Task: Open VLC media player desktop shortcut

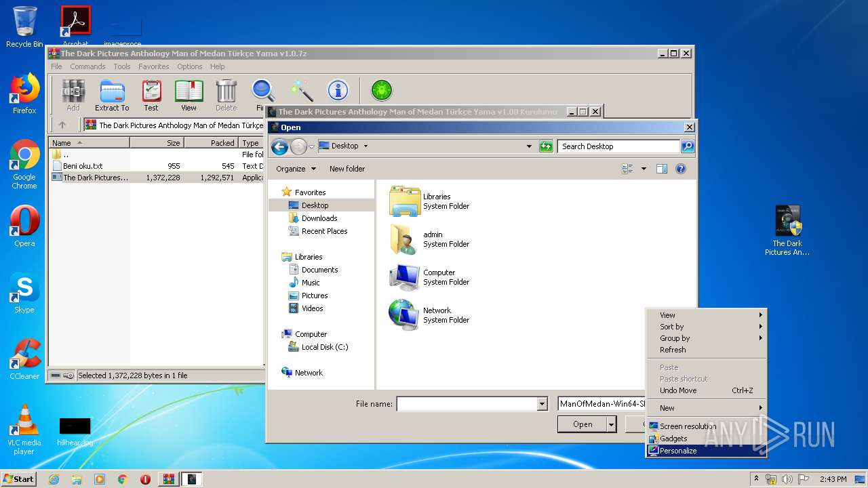Action: coord(24,430)
